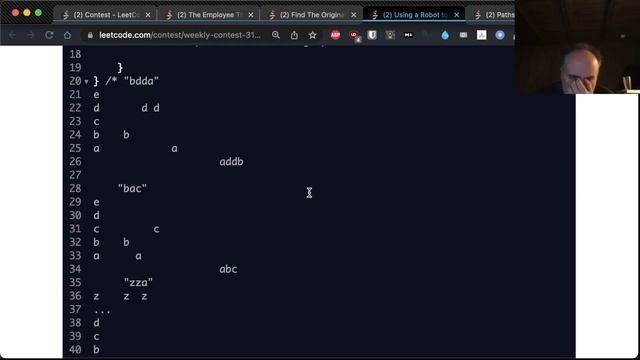
Task: Click the closing brace on line 19
Action: [x=120, y=68]
